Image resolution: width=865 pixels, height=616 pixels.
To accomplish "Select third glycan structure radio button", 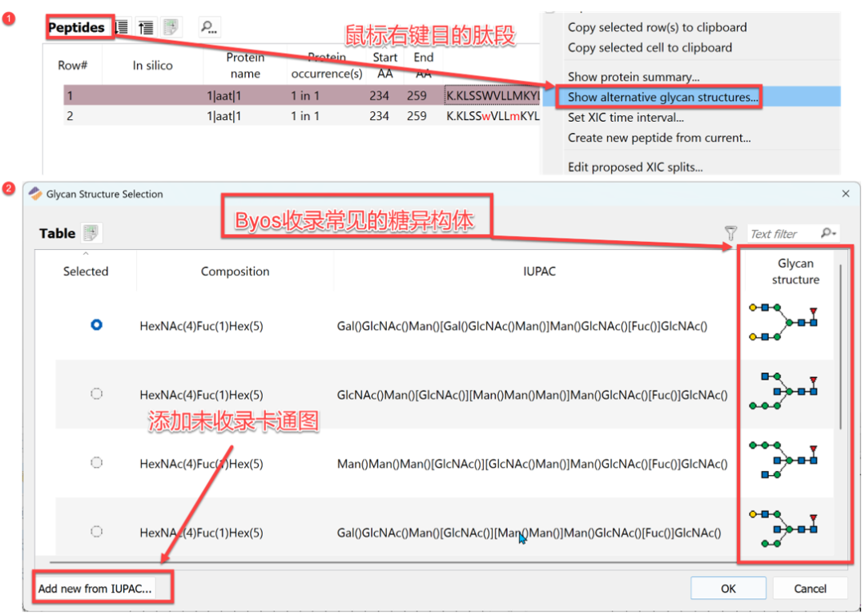I will click(97, 463).
